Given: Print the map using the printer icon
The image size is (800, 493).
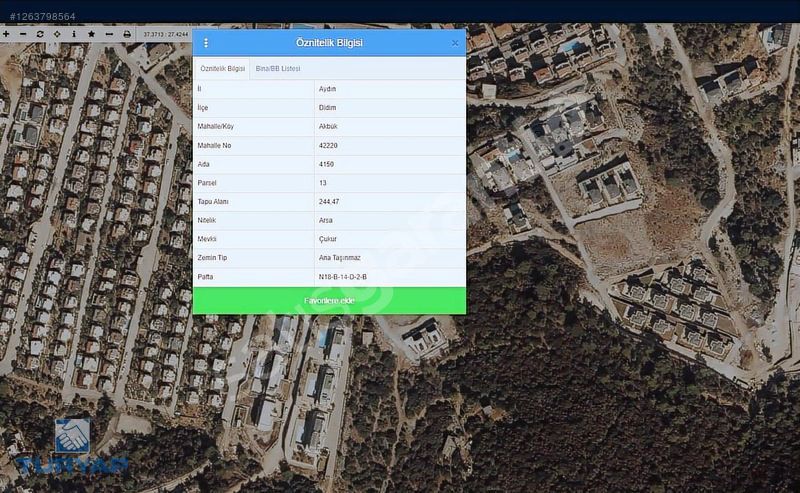Looking at the screenshot, I should point(127,34).
